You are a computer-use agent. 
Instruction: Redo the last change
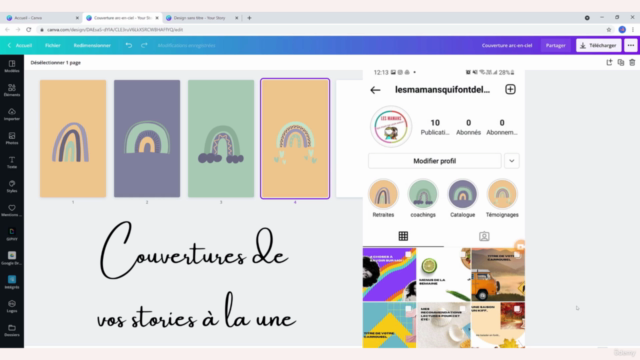coord(144,45)
